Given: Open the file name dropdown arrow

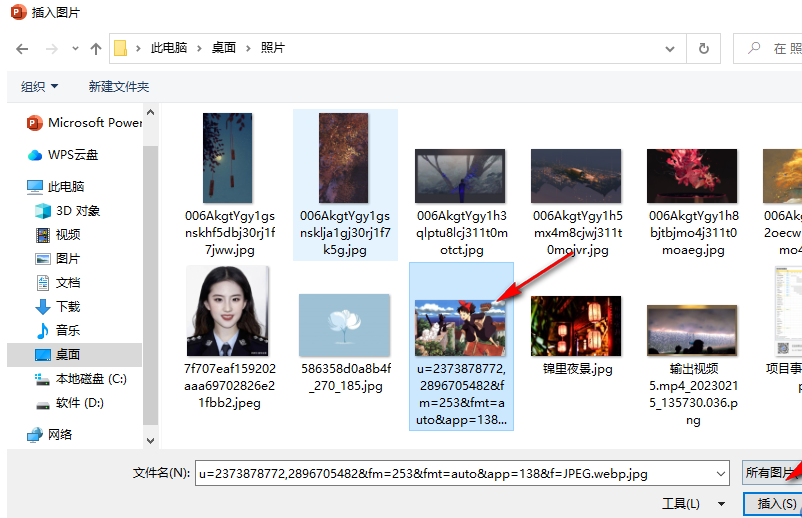Looking at the screenshot, I should pos(721,474).
